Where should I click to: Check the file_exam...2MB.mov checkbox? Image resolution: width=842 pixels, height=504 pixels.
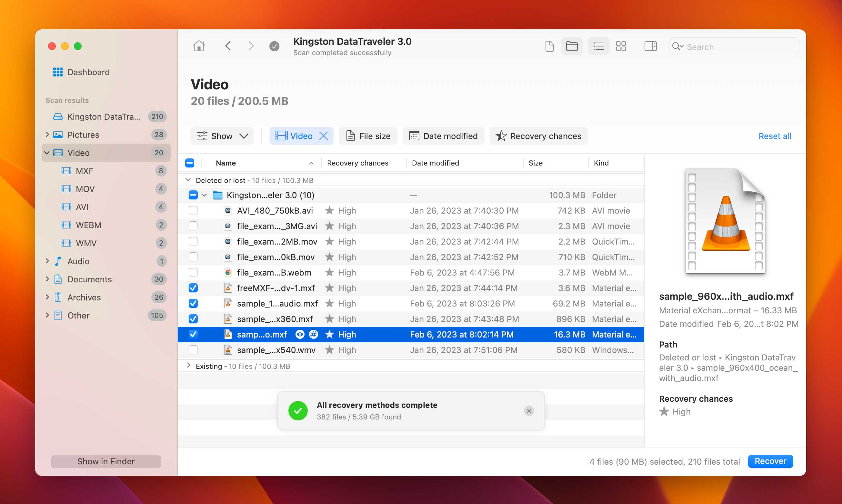pos(193,241)
